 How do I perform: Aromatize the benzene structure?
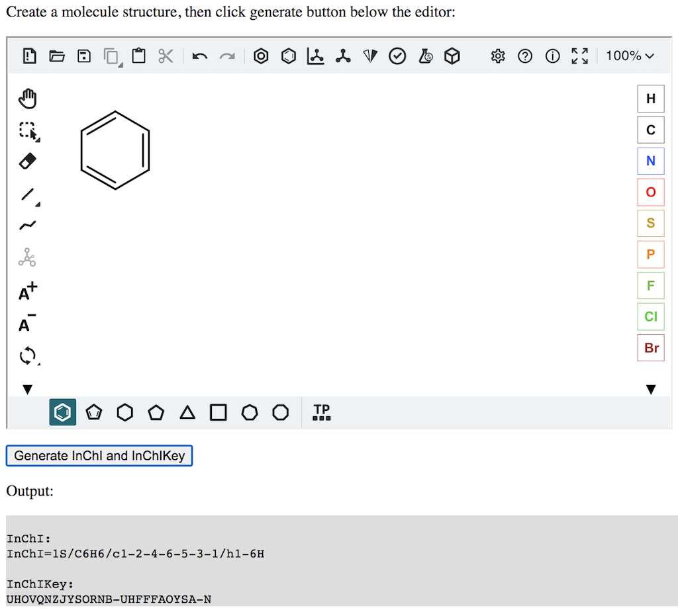(x=260, y=56)
